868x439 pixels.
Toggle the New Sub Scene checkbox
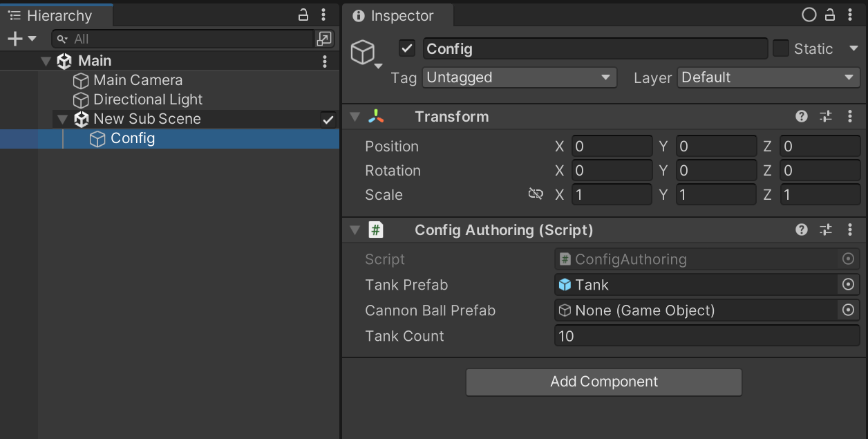coord(328,120)
